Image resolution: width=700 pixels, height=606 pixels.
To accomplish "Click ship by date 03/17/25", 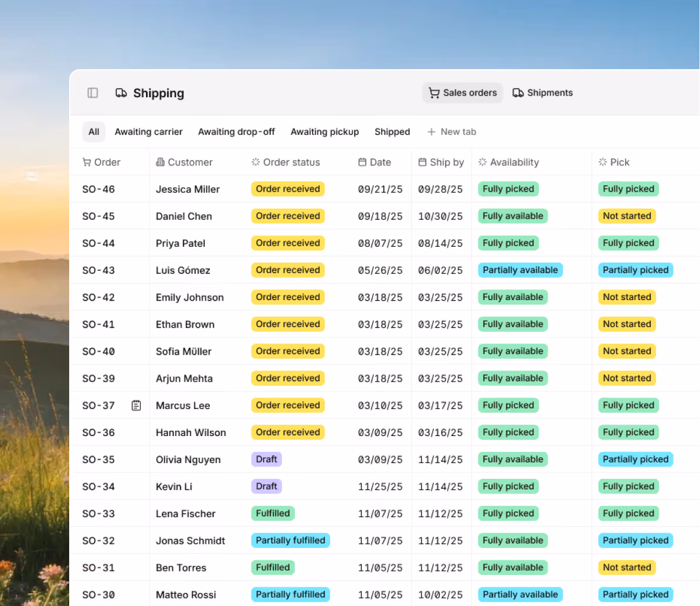I will pos(440,405).
